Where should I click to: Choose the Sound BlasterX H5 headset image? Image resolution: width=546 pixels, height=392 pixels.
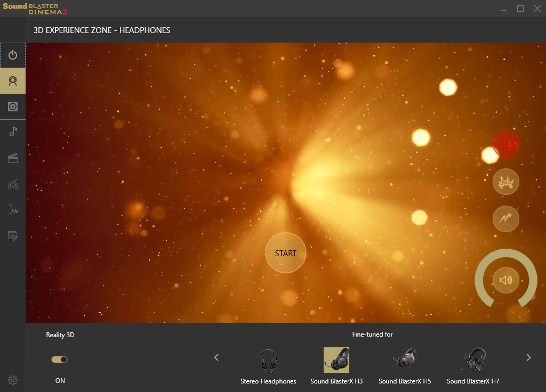pyautogui.click(x=405, y=360)
